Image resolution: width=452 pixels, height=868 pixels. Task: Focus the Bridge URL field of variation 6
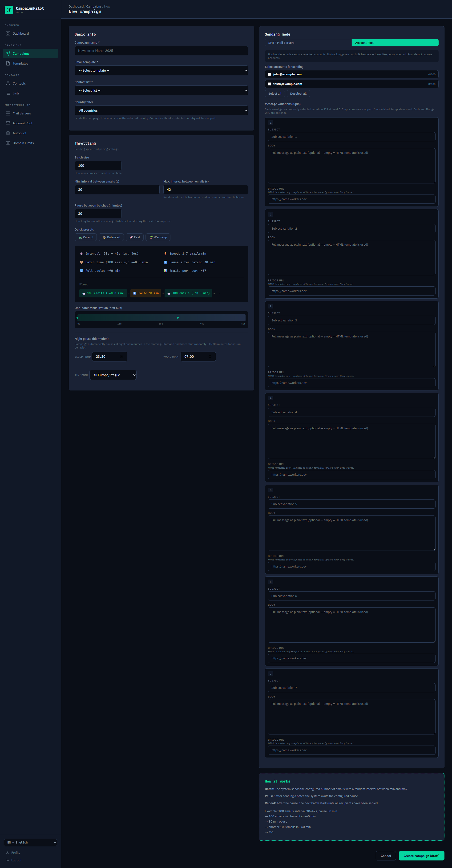[351, 658]
